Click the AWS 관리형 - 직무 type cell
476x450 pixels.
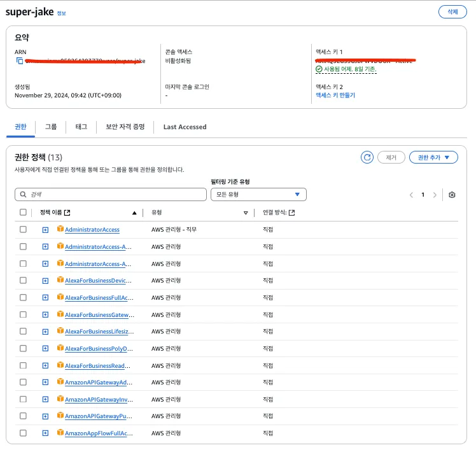(x=174, y=230)
